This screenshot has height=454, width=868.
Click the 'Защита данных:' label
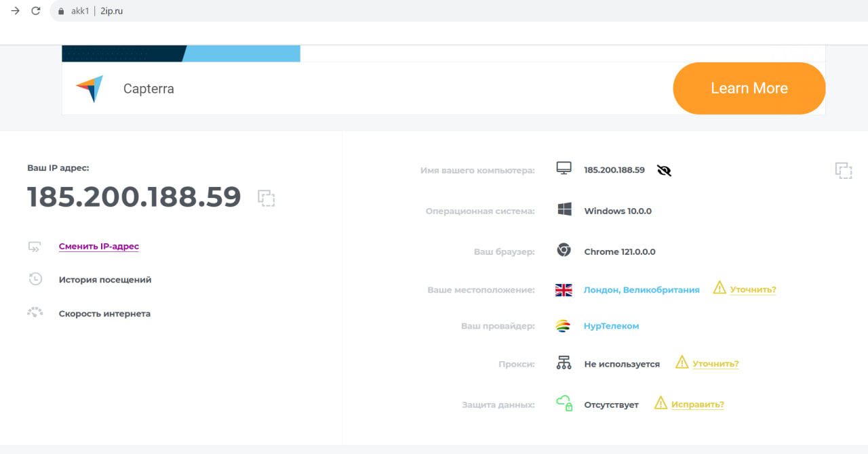(498, 405)
